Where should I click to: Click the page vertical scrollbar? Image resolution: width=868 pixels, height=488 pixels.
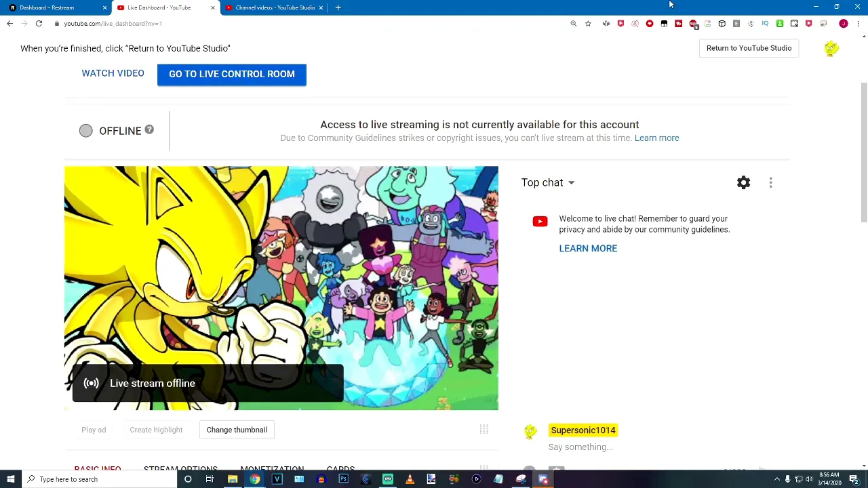[x=864, y=152]
